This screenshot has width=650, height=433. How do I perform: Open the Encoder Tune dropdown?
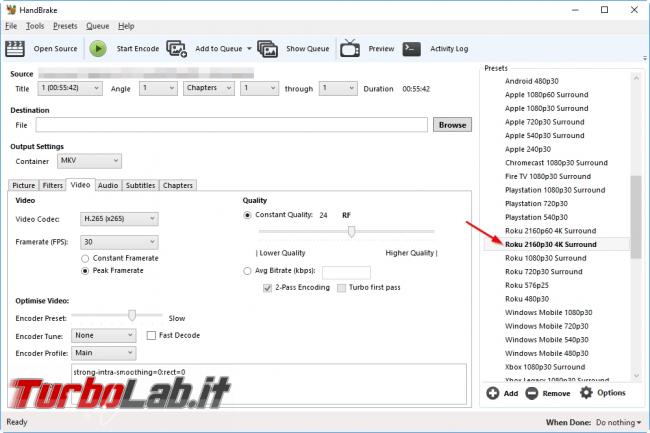(x=104, y=335)
